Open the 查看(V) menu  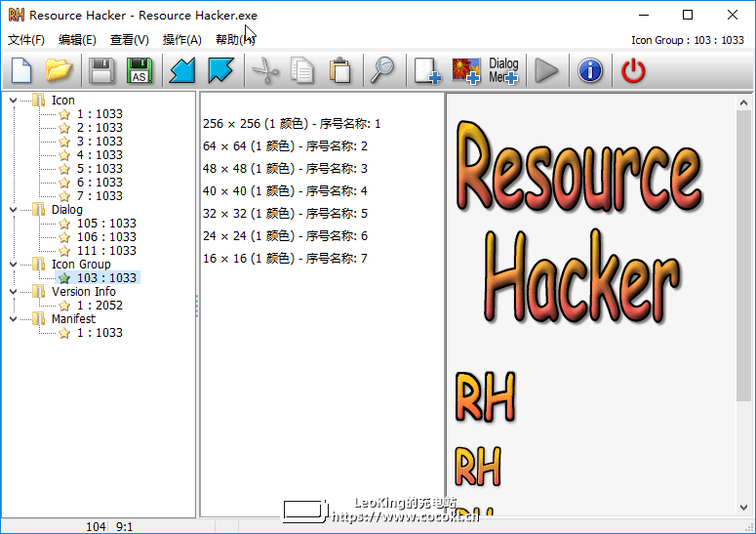(x=129, y=40)
